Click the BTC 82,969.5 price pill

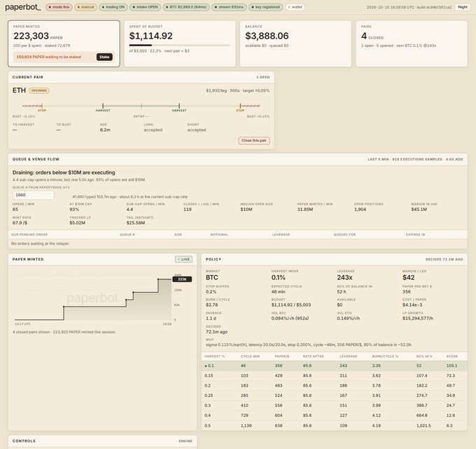click(186, 7)
